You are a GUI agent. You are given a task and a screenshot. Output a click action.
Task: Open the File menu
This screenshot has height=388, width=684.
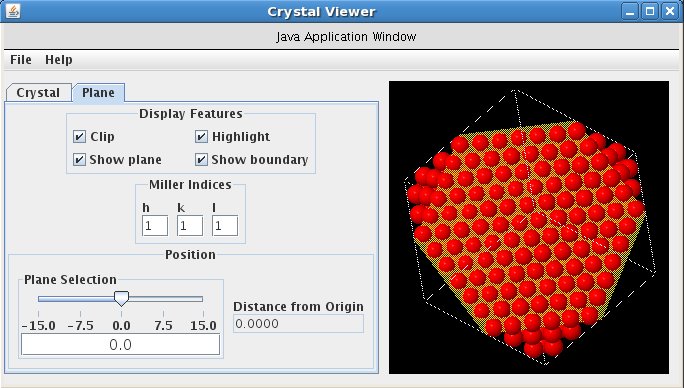pos(21,60)
